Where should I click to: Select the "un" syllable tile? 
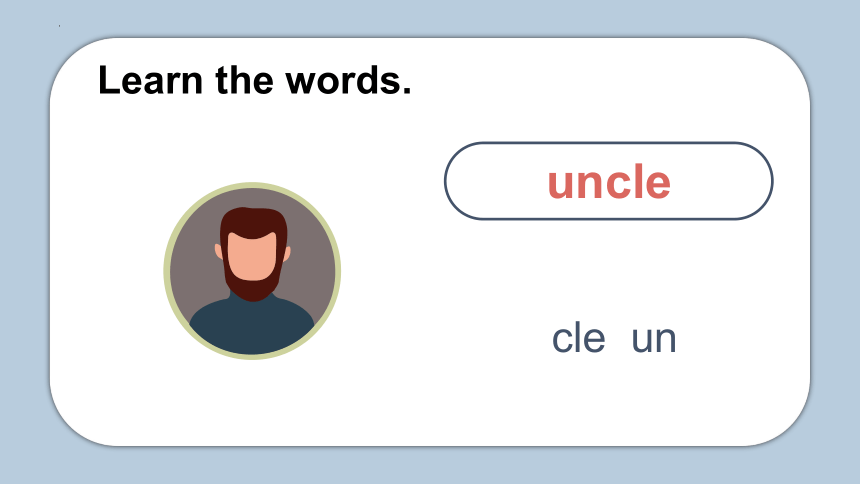coord(654,339)
